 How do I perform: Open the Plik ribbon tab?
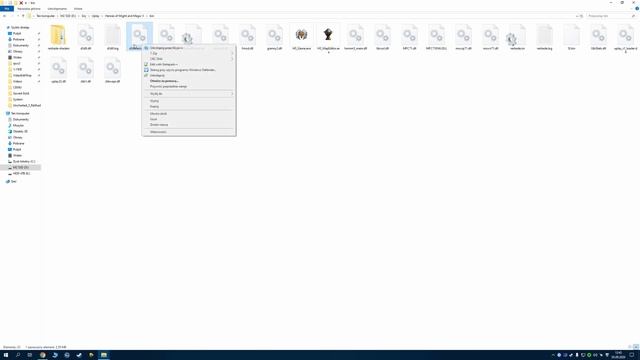[7, 9]
